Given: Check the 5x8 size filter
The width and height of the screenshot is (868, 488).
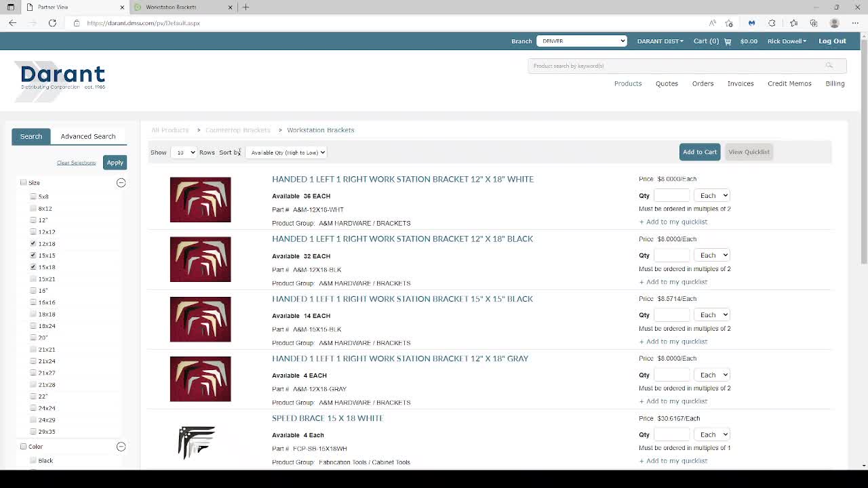Looking at the screenshot, I should (33, 197).
